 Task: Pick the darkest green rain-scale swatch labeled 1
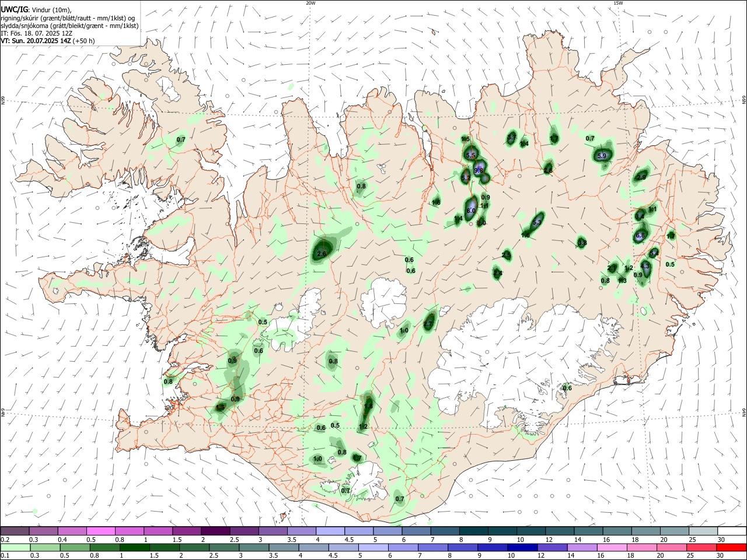click(x=135, y=547)
